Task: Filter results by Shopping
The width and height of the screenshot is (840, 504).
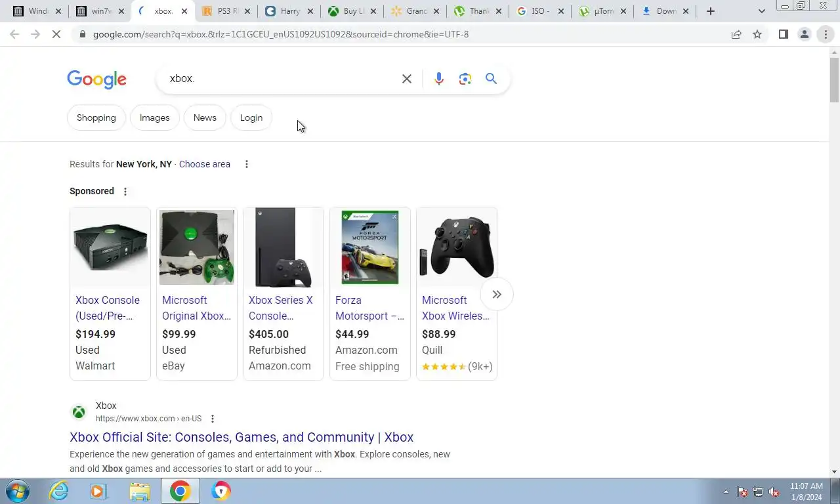Action: [96, 117]
